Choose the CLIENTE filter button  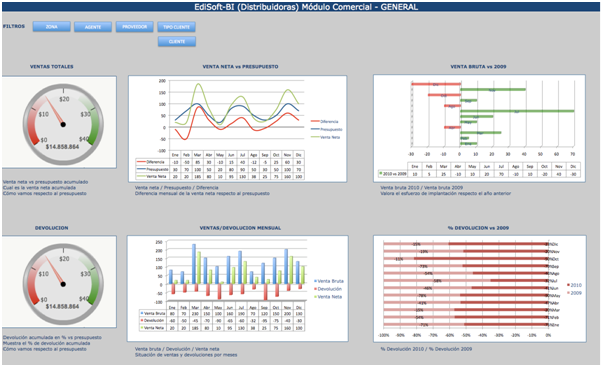(x=177, y=41)
